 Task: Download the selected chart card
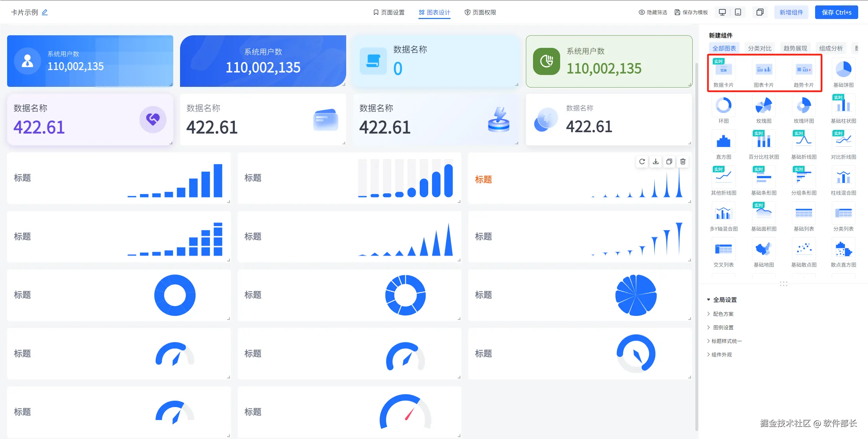pos(655,161)
